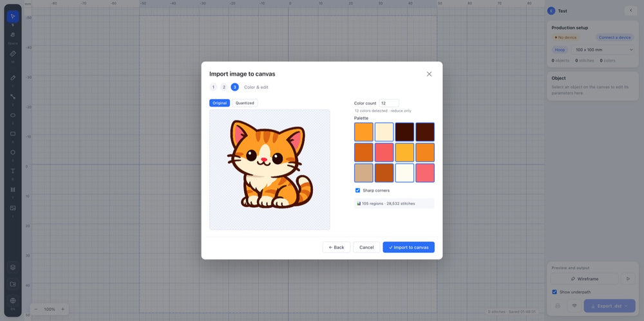Collapse the right panel with chevron
Viewport: 644px width, 321px height.
point(631,11)
